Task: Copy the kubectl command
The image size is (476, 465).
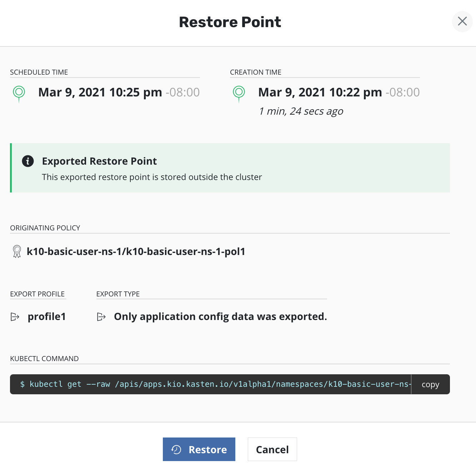Action: [430, 384]
